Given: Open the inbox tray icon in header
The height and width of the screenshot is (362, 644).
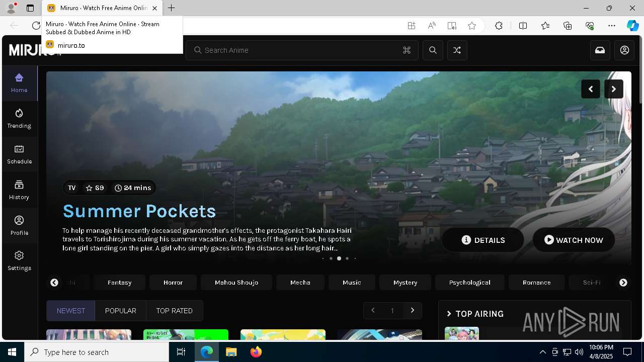Looking at the screenshot, I should pos(600,50).
